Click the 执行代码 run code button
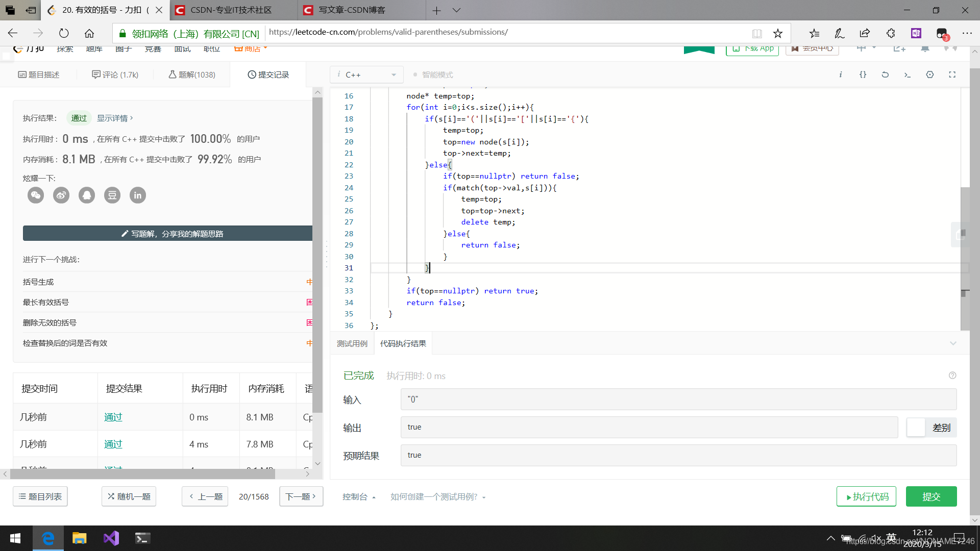 866,496
